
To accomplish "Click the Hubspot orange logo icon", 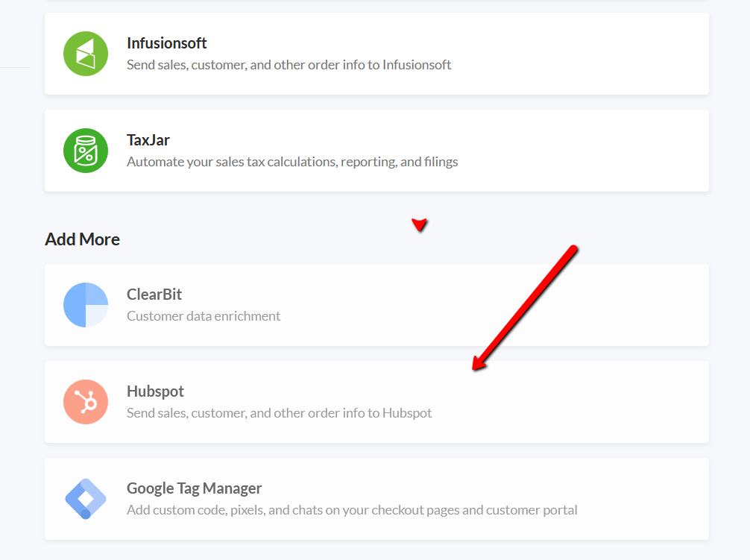I will click(x=86, y=402).
